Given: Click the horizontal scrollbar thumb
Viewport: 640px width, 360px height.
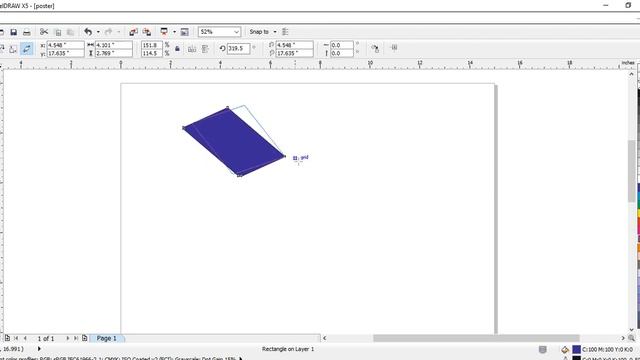Looking at the screenshot, I should 476,338.
